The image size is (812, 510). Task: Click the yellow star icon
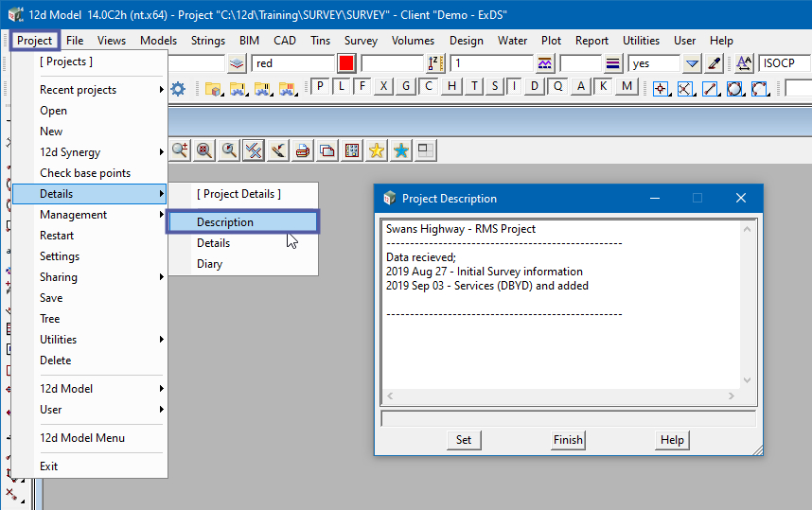tap(376, 150)
